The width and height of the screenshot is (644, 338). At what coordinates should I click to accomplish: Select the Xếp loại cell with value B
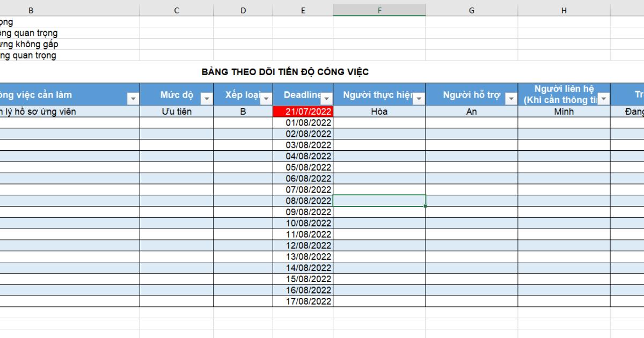(x=243, y=112)
